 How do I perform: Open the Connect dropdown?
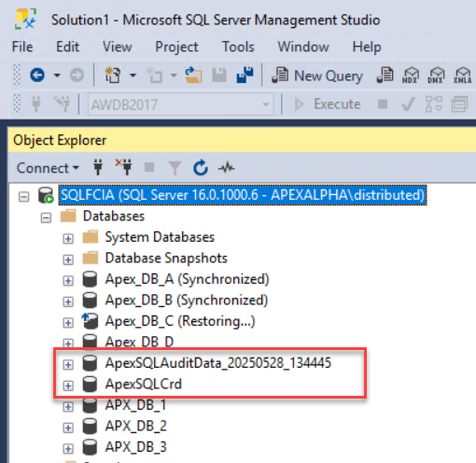tap(48, 168)
